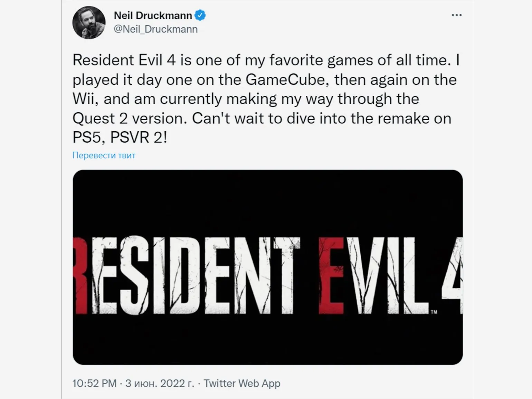Open the three-dot more options menu
The height and width of the screenshot is (399, 532).
[x=456, y=15]
